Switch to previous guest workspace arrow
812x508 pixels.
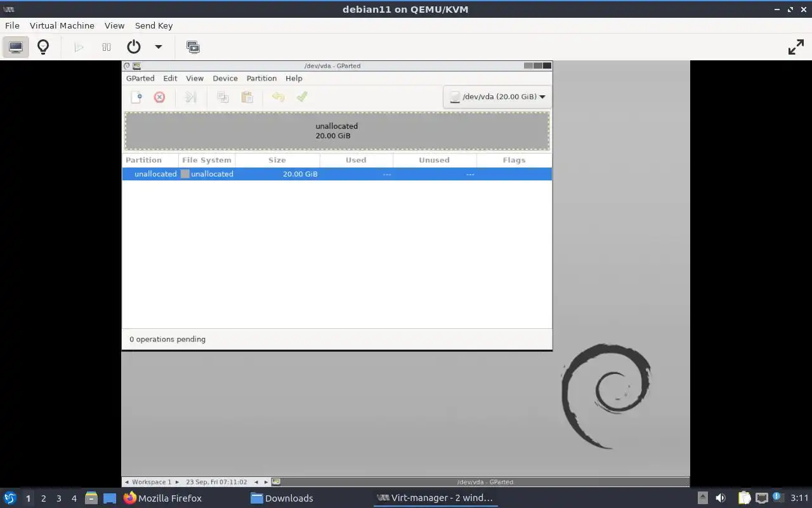point(127,482)
